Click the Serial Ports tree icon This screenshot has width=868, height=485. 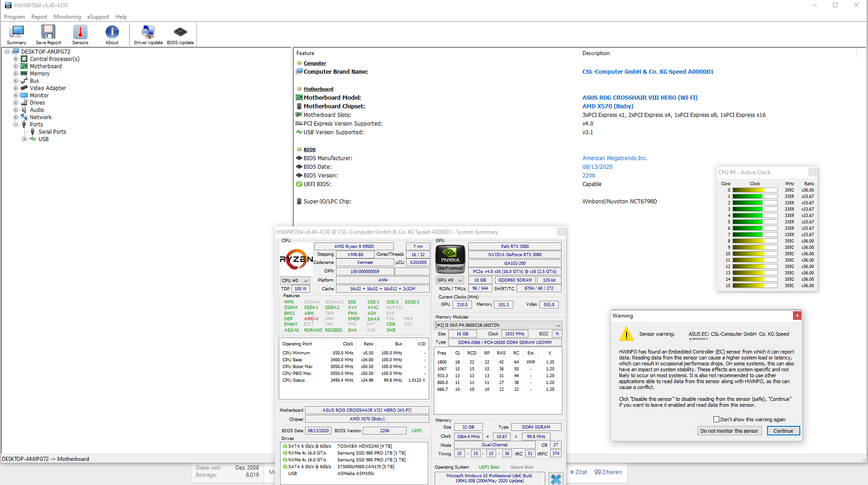pos(33,132)
